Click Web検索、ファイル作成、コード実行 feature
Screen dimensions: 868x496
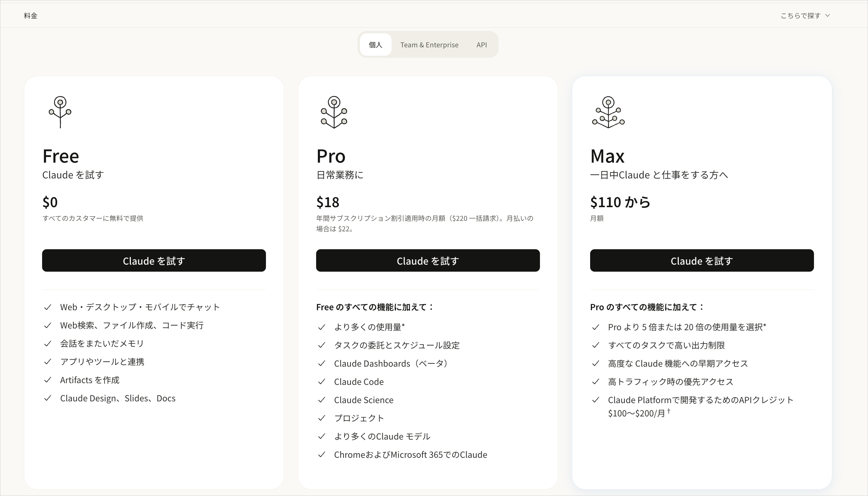pos(132,325)
